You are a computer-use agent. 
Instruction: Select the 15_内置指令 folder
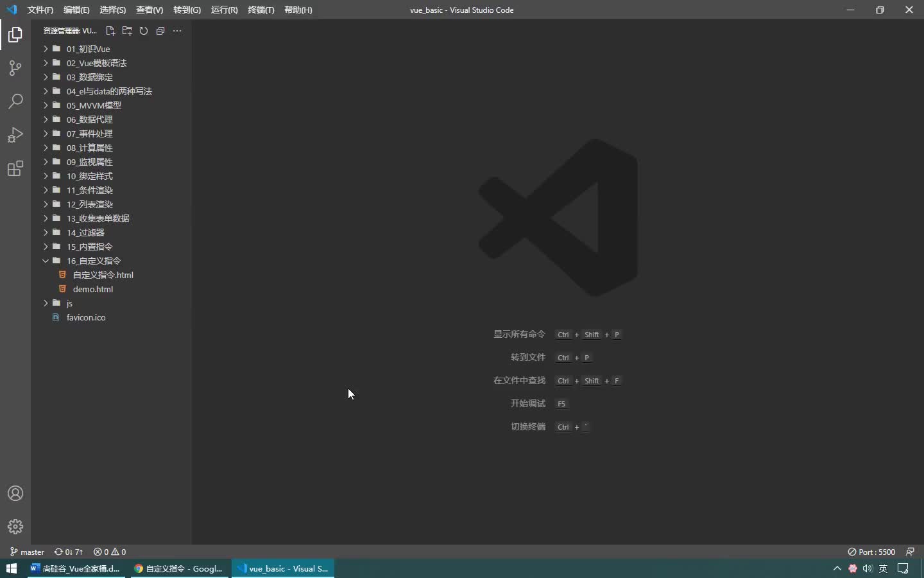112,247
